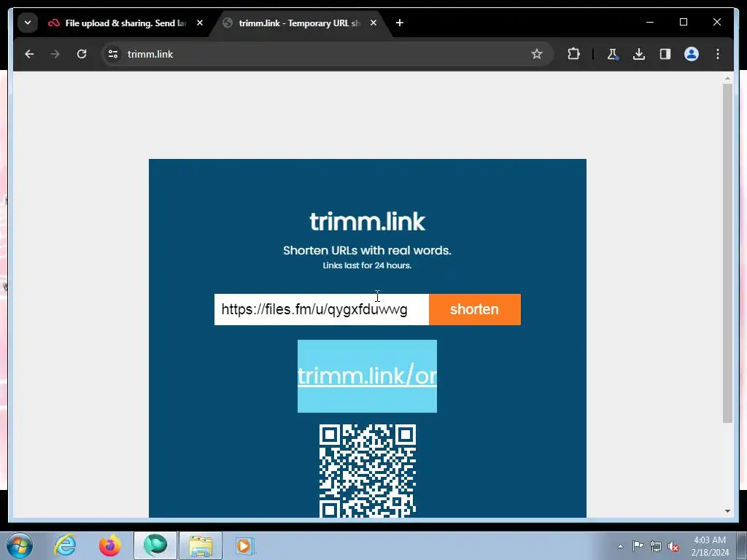Open network status tray icon
747x560 pixels.
point(656,546)
